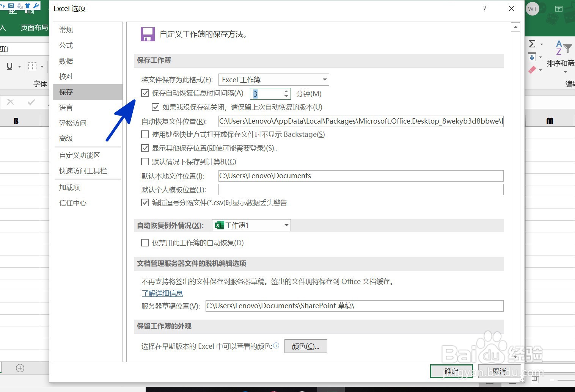Decrease AutoRecover minutes with down arrow
This screenshot has width=575, height=392.
pyautogui.click(x=286, y=96)
